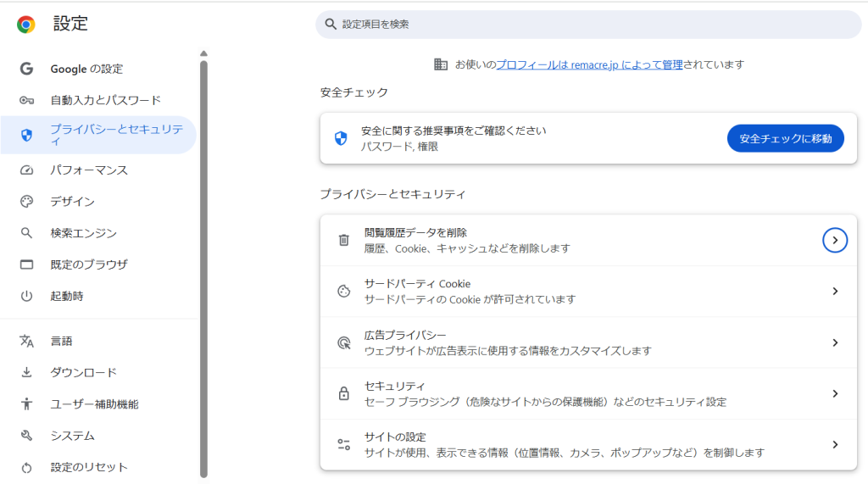The width and height of the screenshot is (868, 484).
Task: Click the Google G icon in sidebar
Action: [x=26, y=69]
